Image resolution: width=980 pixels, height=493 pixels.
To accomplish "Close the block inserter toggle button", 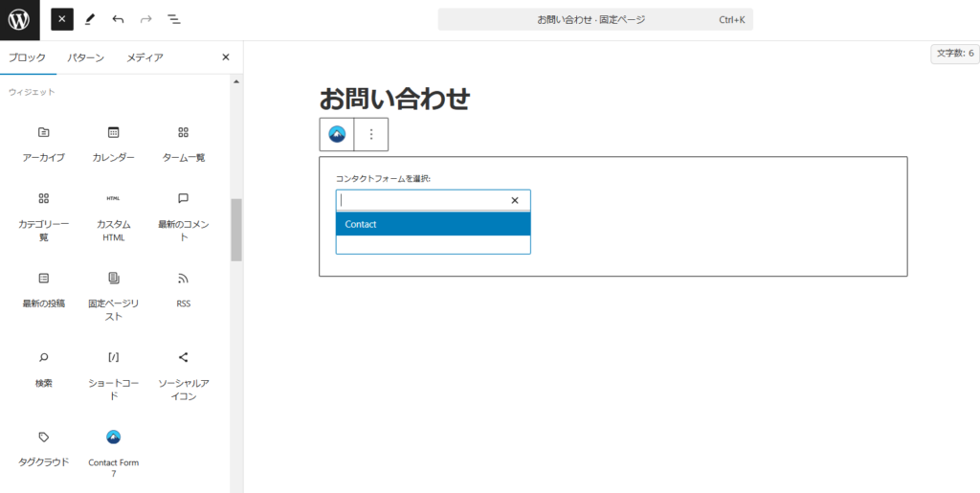I will tap(62, 19).
